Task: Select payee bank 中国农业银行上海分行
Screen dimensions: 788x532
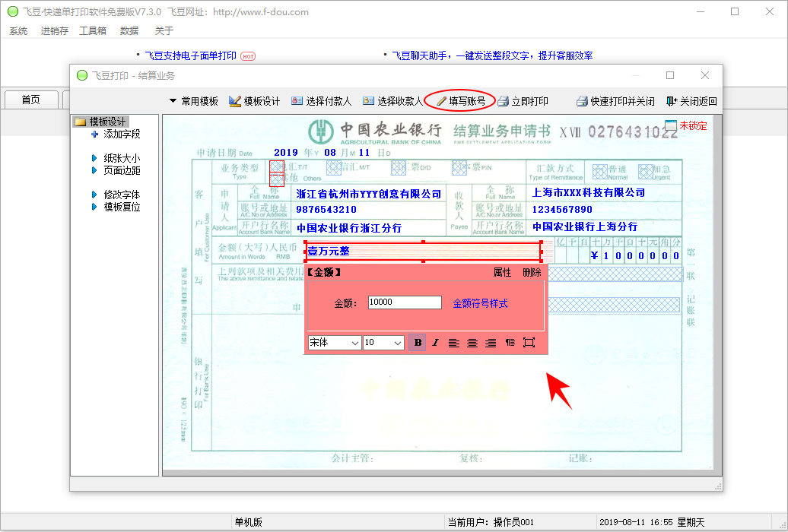Action: 585,226
